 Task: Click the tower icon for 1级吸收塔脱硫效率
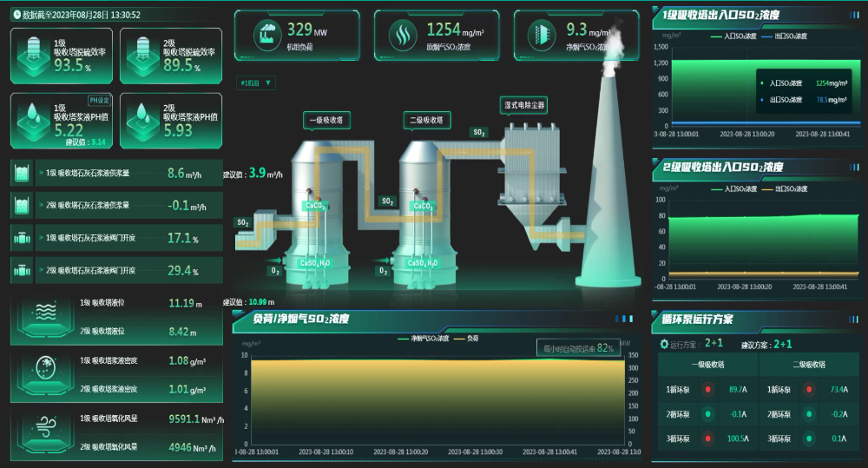click(31, 52)
